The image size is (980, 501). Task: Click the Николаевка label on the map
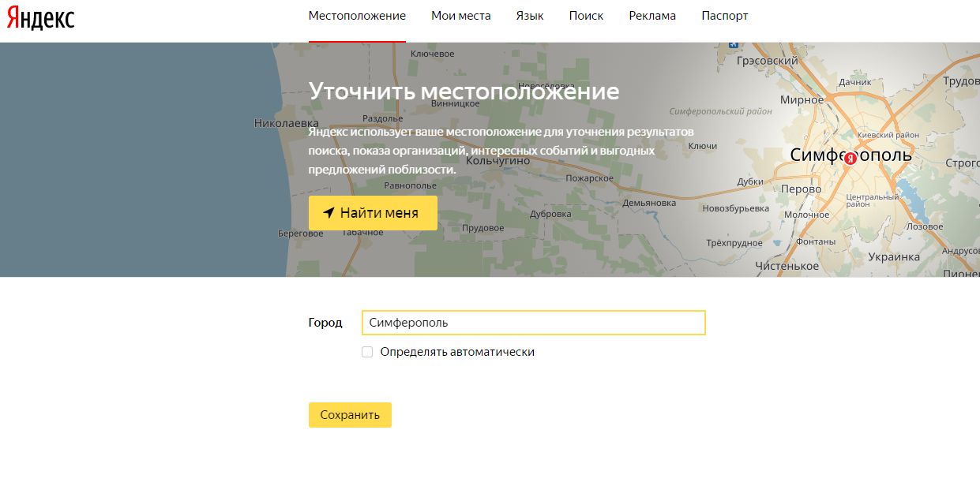(x=287, y=123)
